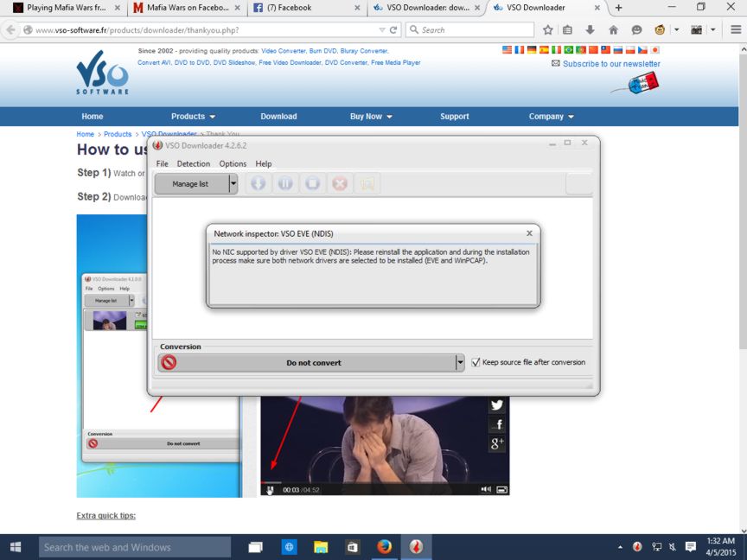Select the Japanese flag language
The image size is (747, 560).
[655, 50]
